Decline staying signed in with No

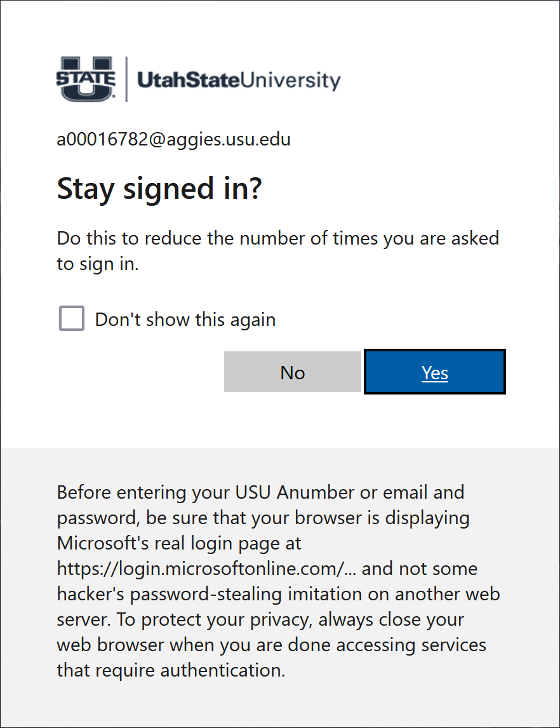[x=293, y=372]
